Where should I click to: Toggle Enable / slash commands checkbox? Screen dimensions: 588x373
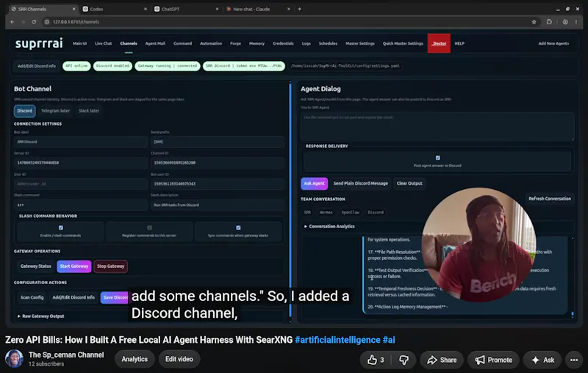click(x=61, y=228)
